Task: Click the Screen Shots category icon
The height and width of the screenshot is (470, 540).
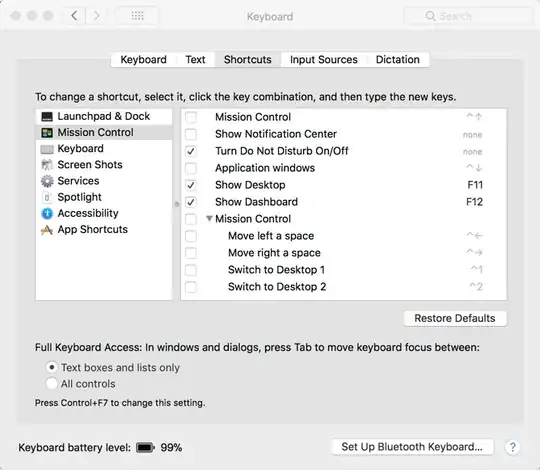Action: coord(47,165)
